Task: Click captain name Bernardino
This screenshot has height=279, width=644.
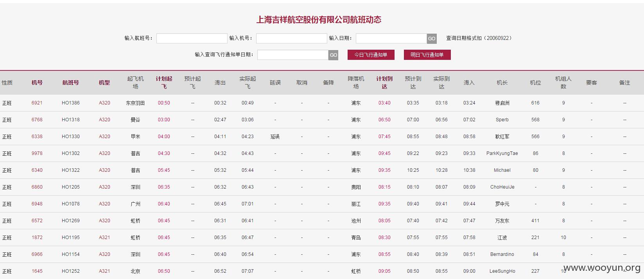Action: click(x=502, y=254)
